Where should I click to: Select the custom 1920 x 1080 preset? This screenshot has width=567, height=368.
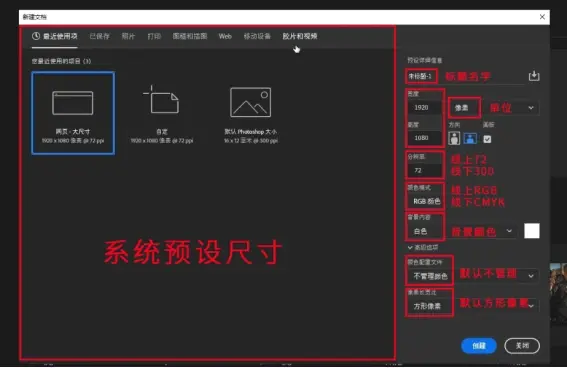[x=162, y=114]
